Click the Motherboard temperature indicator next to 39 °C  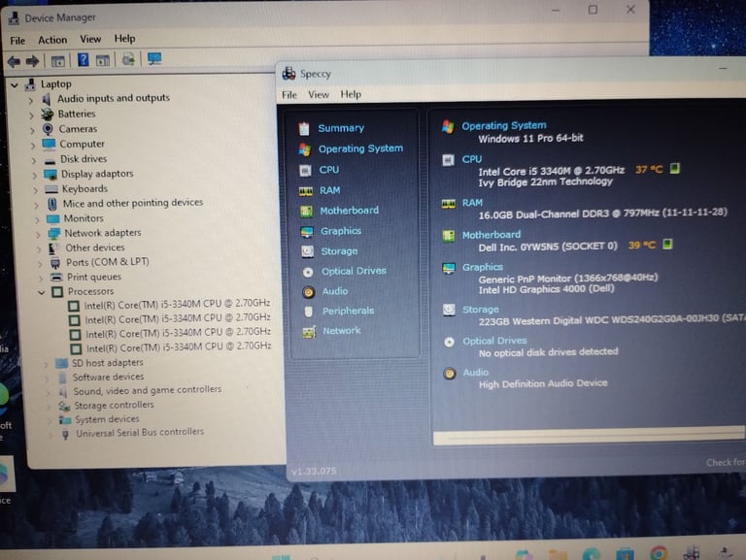(x=667, y=245)
